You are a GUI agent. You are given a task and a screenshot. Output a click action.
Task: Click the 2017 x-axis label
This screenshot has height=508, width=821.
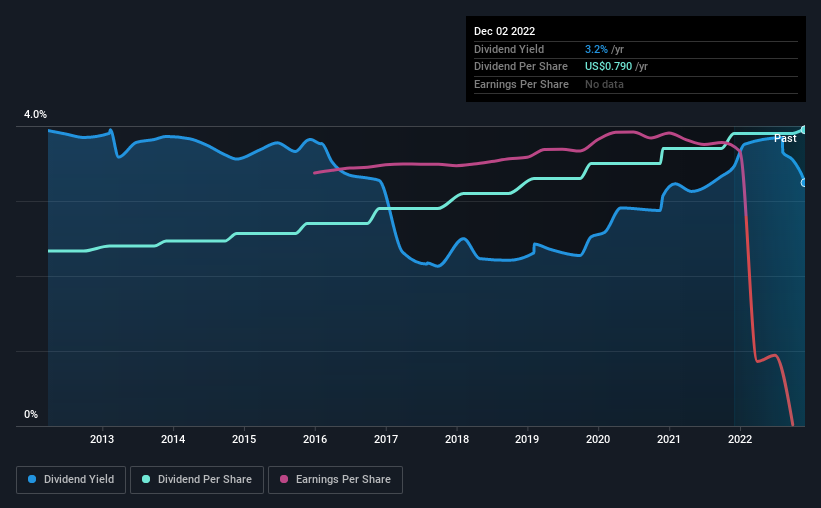click(x=386, y=439)
